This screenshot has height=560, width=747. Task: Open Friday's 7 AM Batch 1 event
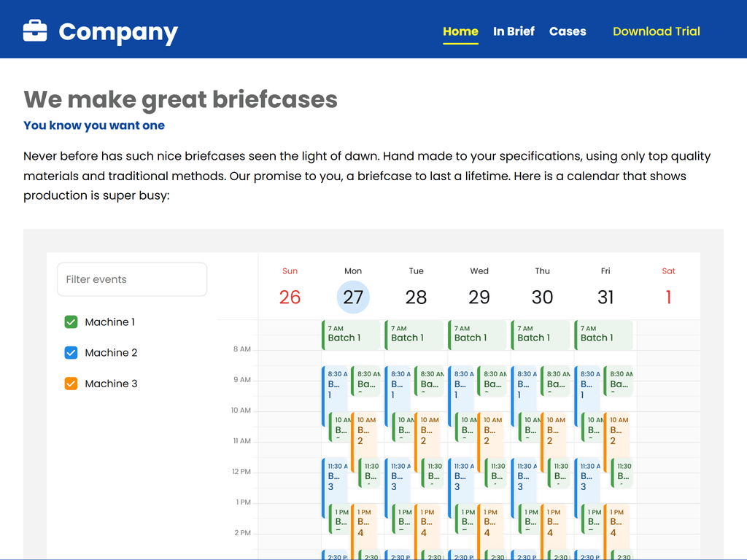[604, 334]
